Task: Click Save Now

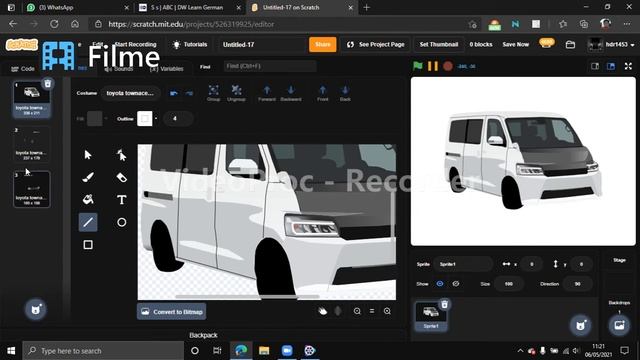Action: click(516, 44)
